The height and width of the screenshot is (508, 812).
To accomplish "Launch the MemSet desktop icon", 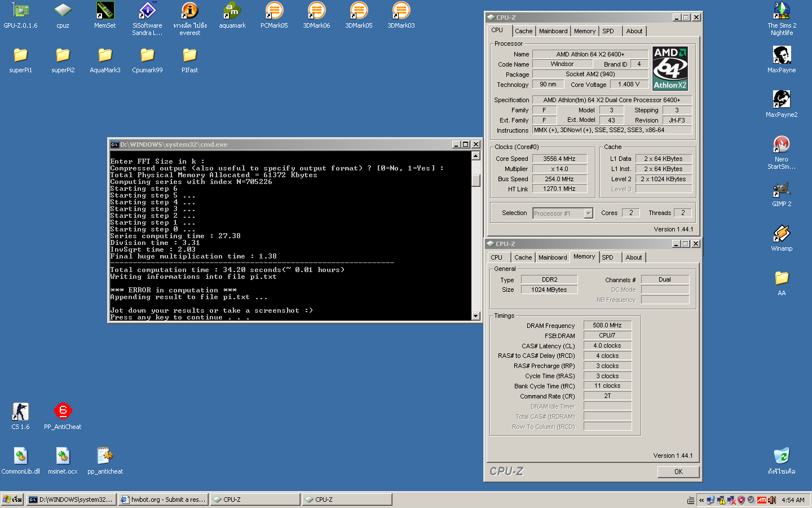I will click(105, 15).
